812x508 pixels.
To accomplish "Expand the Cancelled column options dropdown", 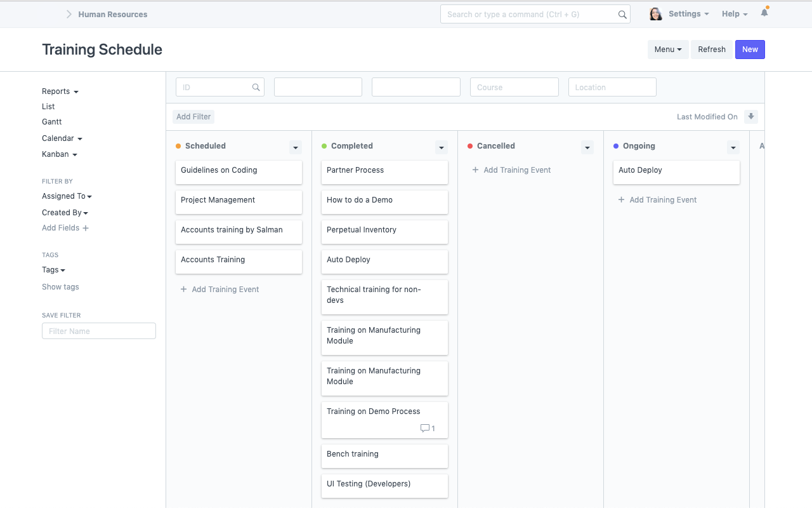I will pos(587,147).
